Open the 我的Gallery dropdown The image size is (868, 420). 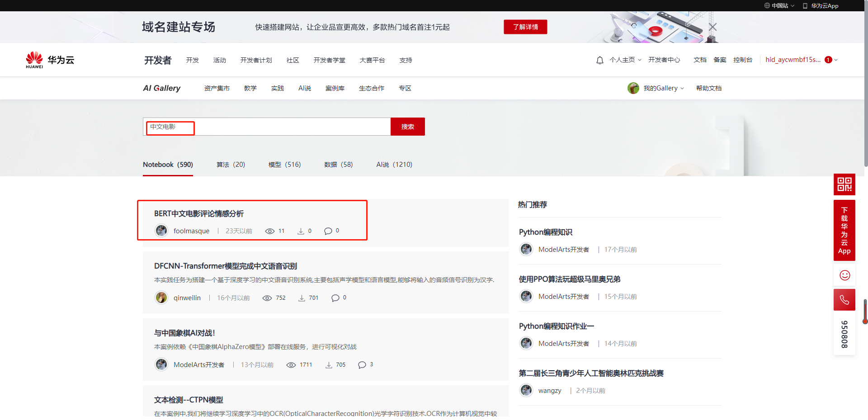(x=661, y=88)
